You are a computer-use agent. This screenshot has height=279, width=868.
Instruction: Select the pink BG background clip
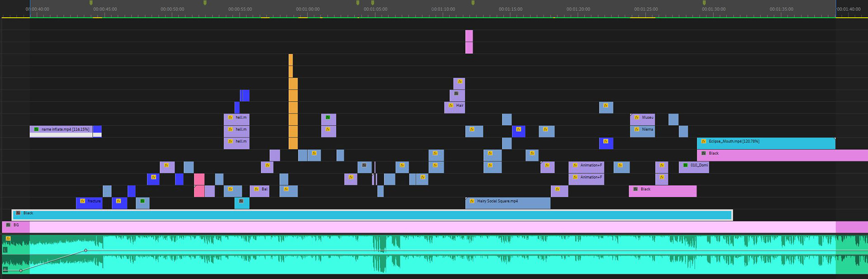tap(434, 227)
